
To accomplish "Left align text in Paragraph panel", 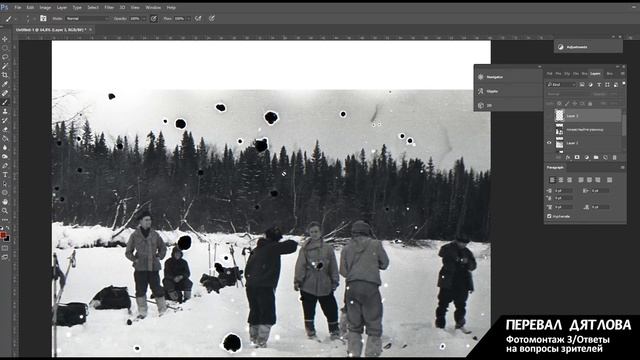I will pos(552,180).
